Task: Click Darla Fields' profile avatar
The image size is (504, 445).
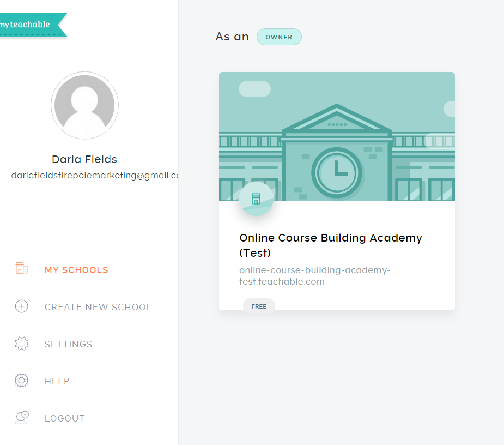Action: click(x=84, y=105)
